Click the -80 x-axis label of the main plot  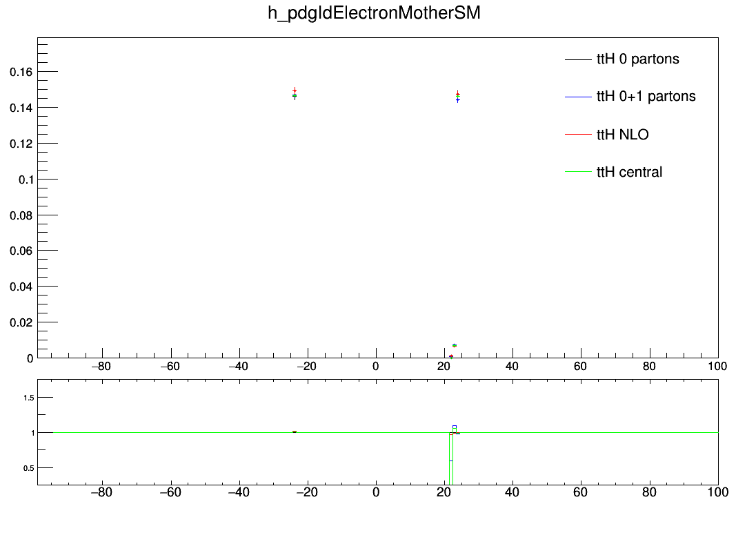point(101,367)
